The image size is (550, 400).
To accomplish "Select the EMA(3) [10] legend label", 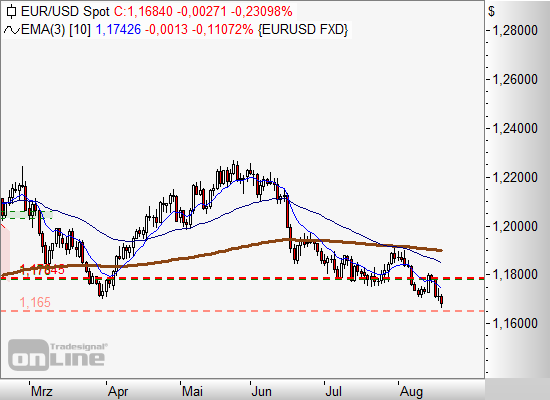I will click(x=56, y=30).
